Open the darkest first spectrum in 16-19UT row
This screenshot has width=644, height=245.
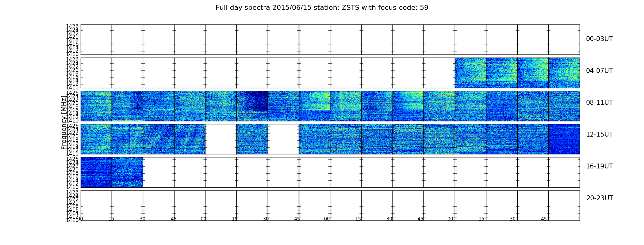pyautogui.click(x=96, y=172)
